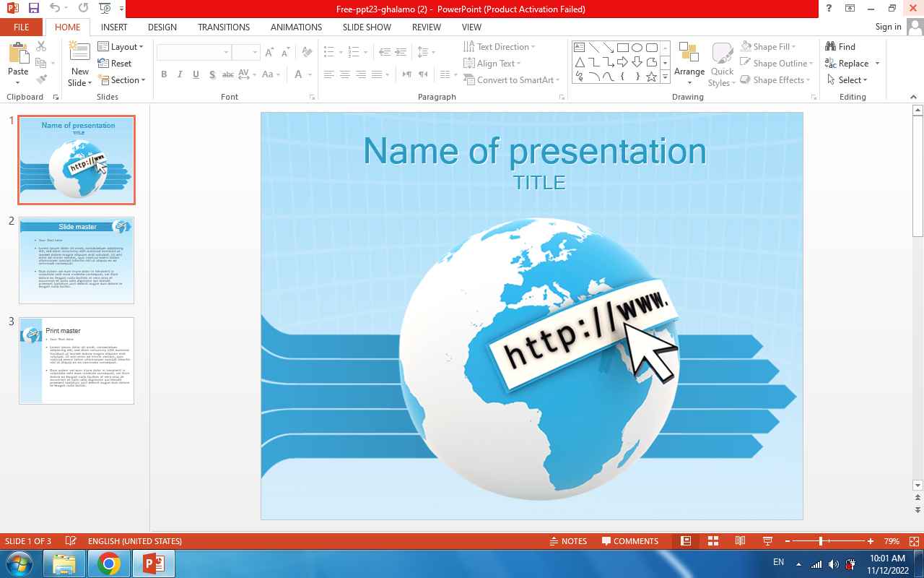Click the Format Painter brush icon
The height and width of the screenshot is (578, 924).
(41, 79)
